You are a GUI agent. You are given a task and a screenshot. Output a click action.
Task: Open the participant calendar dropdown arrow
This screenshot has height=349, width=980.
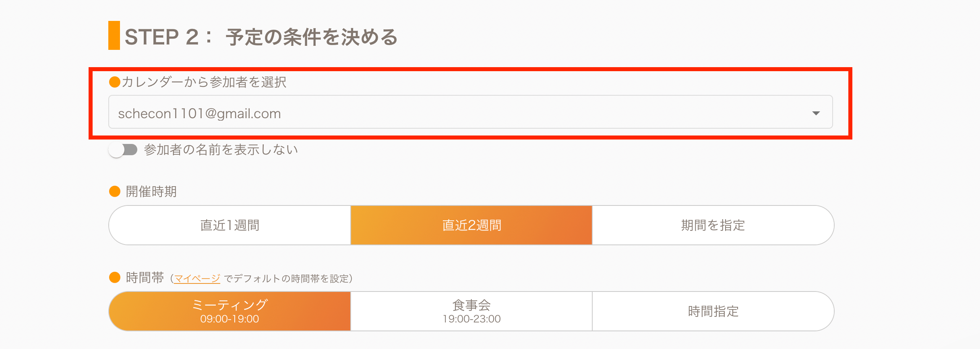pyautogui.click(x=816, y=113)
